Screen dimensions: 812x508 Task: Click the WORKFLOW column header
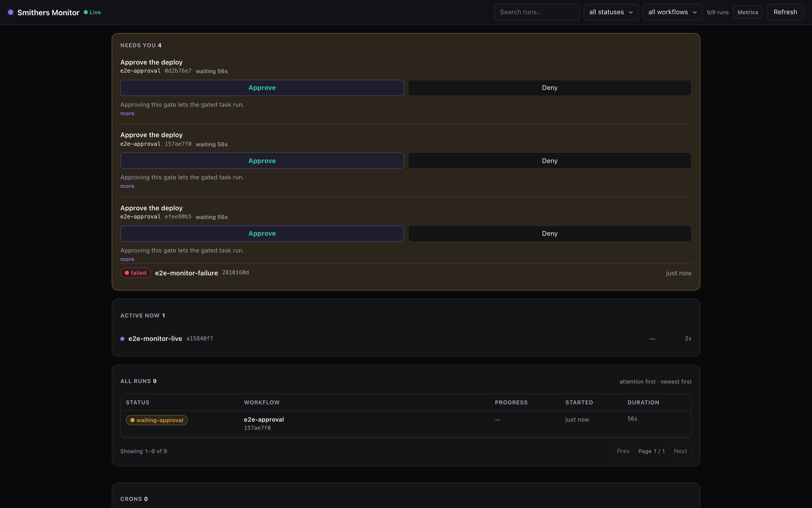click(262, 403)
